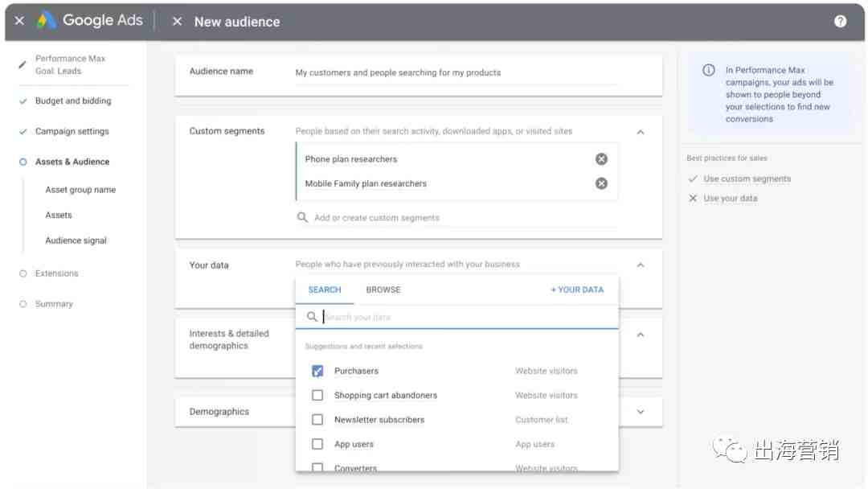This screenshot has width=868, height=489.
Task: Click + YOUR DATA button
Action: coord(577,290)
